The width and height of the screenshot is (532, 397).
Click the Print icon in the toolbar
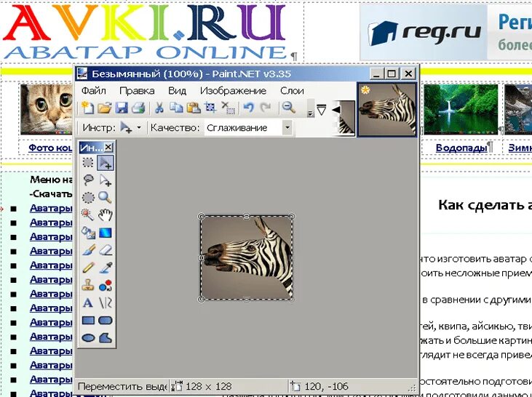[138, 108]
